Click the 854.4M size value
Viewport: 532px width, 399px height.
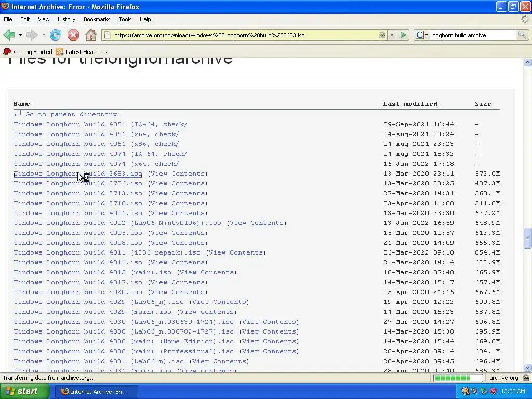(487, 253)
